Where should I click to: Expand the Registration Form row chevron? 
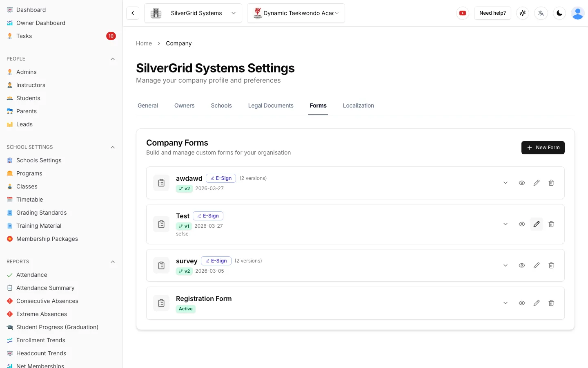506,303
